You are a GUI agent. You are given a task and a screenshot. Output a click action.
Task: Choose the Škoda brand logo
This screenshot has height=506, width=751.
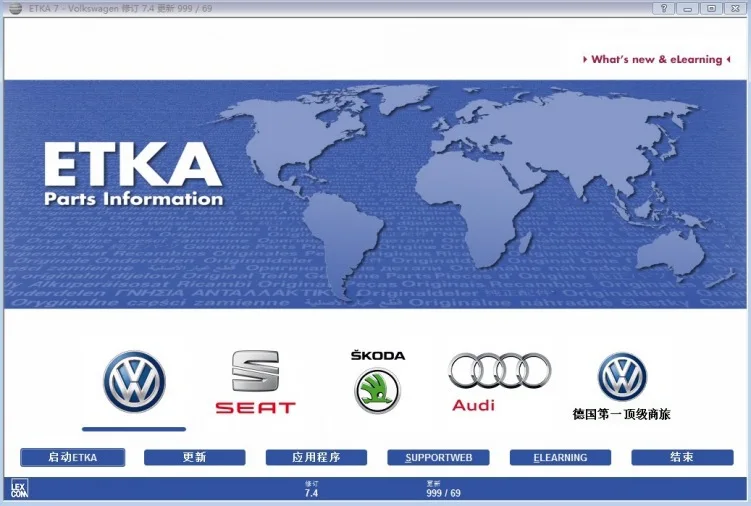click(x=377, y=381)
